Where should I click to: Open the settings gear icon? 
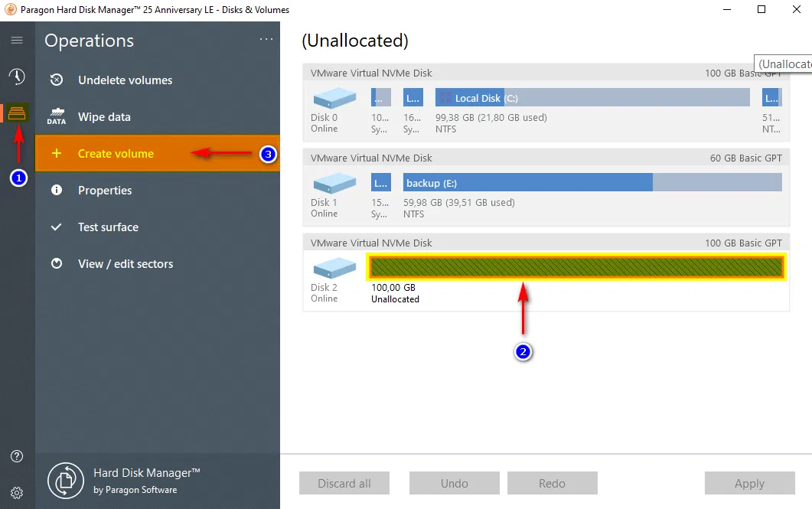point(17,493)
